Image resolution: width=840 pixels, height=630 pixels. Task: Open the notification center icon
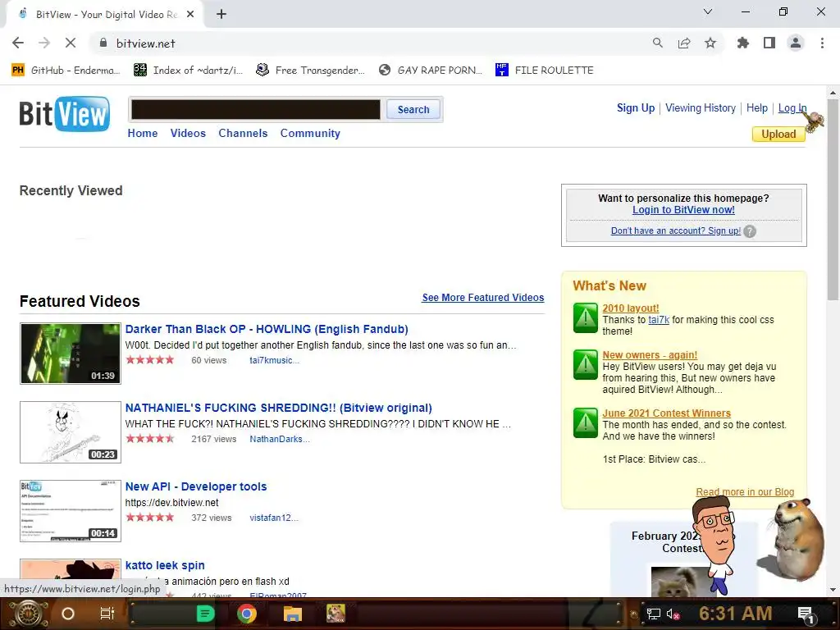click(x=806, y=614)
